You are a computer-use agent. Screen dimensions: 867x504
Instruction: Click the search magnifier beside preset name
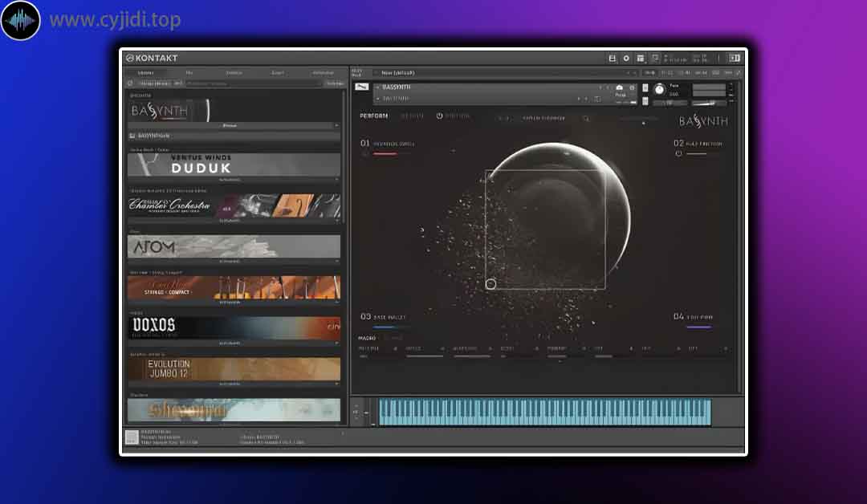tap(585, 118)
